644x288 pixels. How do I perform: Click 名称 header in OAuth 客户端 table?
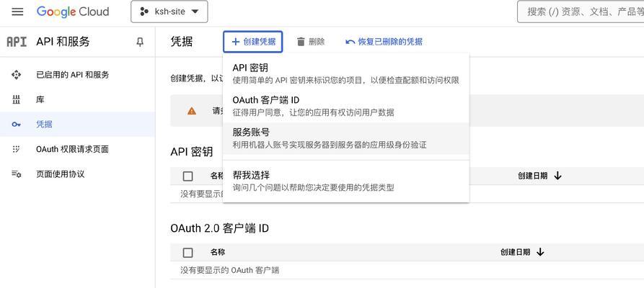218,252
